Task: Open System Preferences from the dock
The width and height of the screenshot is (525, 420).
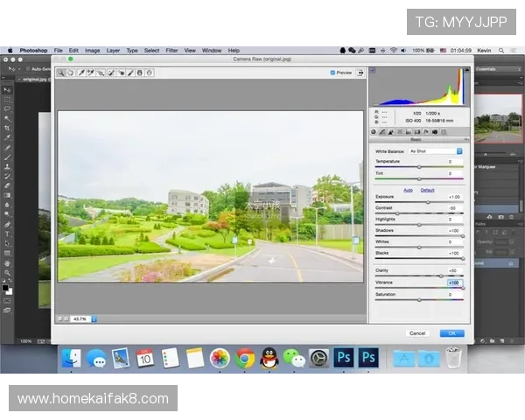Action: click(x=318, y=357)
